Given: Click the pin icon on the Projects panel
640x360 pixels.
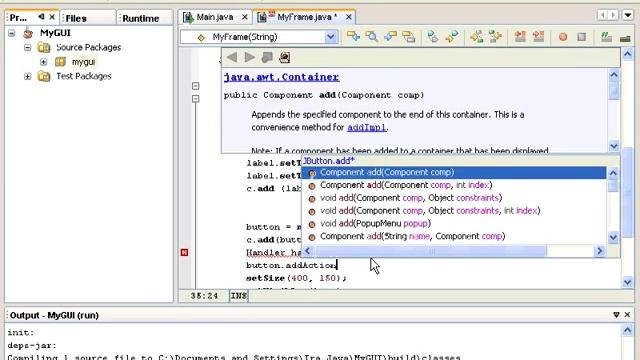Looking at the screenshot, I should 41,17.
